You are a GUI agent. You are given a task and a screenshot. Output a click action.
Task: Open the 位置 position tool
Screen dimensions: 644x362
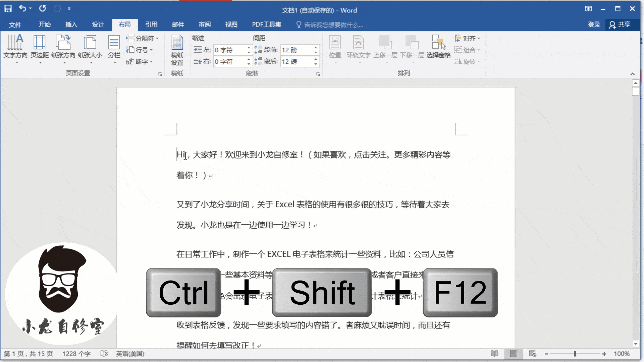(335, 49)
